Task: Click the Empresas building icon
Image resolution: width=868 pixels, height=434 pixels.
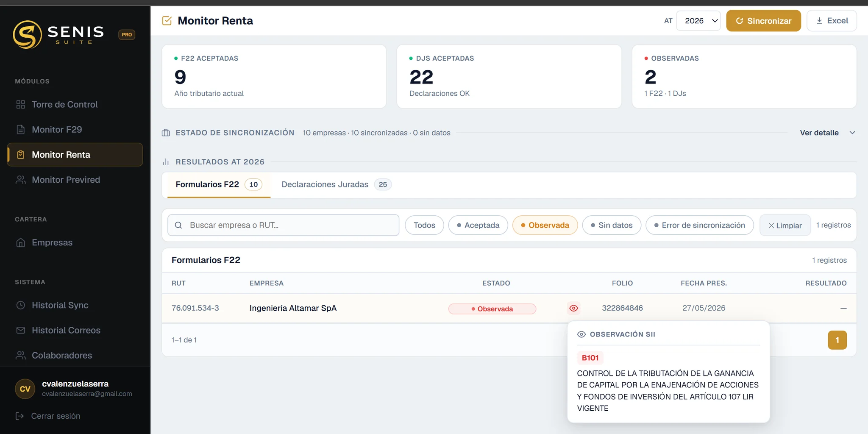Action: coord(20,242)
